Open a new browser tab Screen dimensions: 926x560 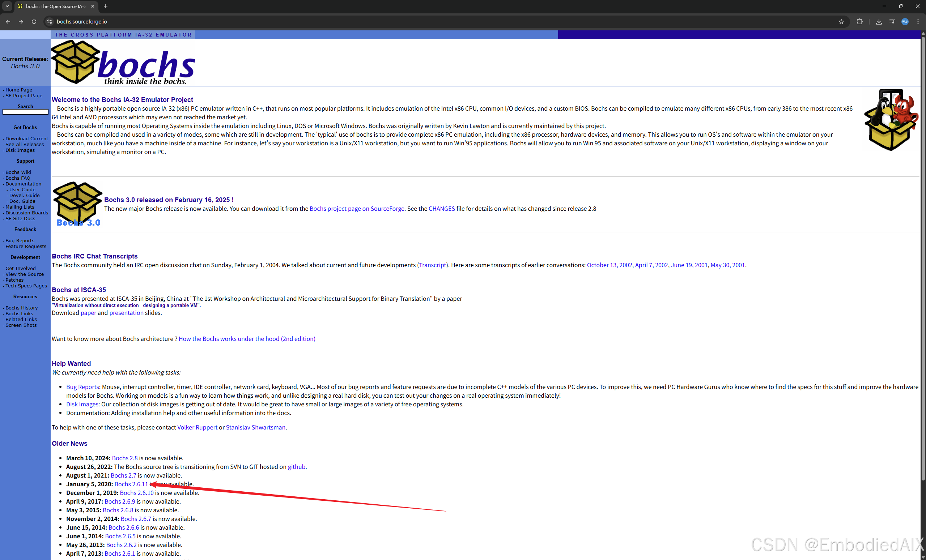pyautogui.click(x=106, y=7)
